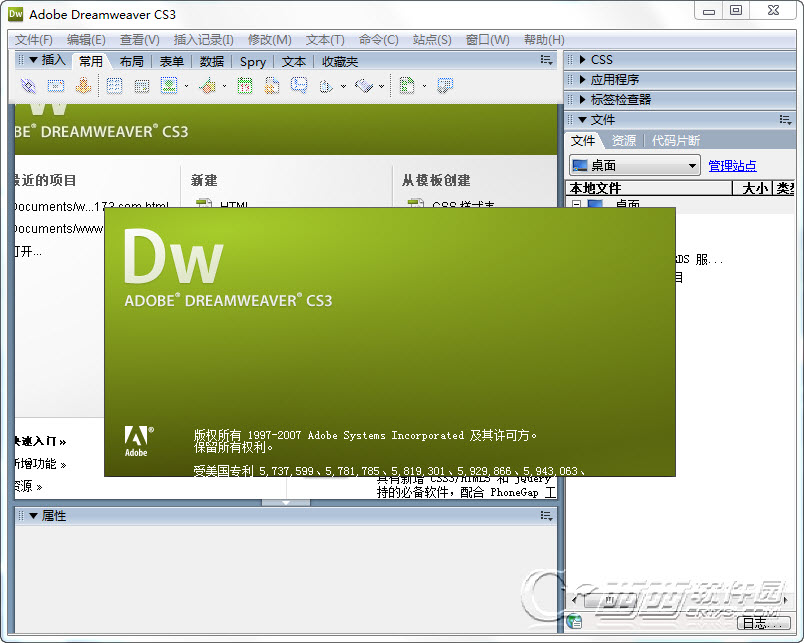Open the 窗口(W) menu
The width and height of the screenshot is (804, 643).
(488, 40)
